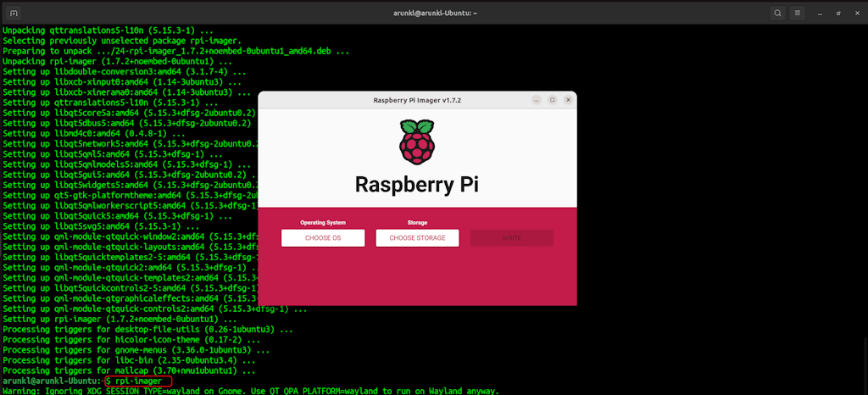This screenshot has height=395, width=868.
Task: Open the CHOOSE STORAGE selector
Action: (417, 238)
